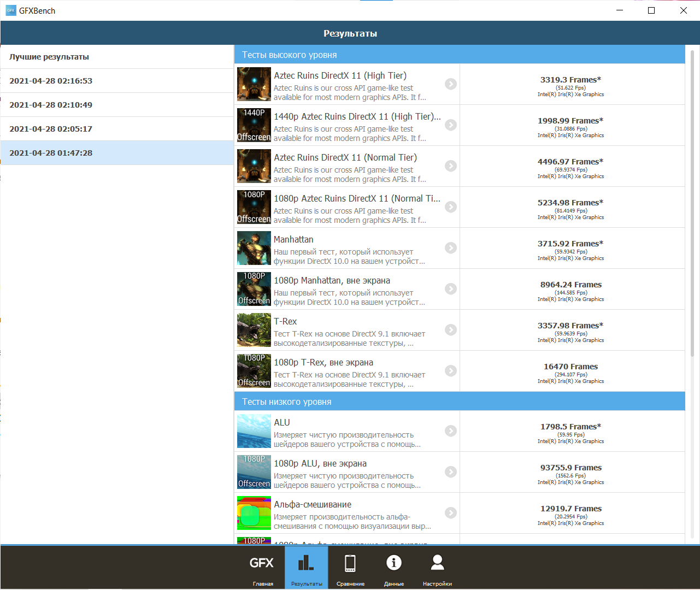700x590 pixels.
Task: Minimize the GFXBench window
Action: (x=620, y=10)
